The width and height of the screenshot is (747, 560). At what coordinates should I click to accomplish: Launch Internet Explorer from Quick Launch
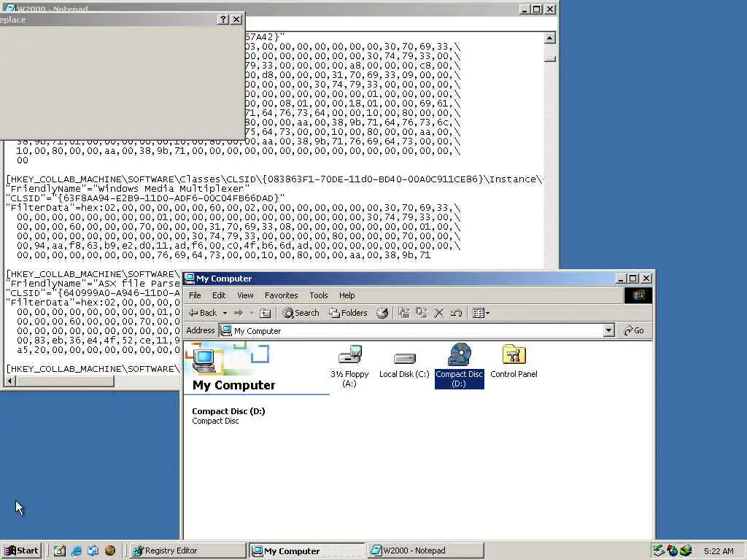[x=76, y=551]
